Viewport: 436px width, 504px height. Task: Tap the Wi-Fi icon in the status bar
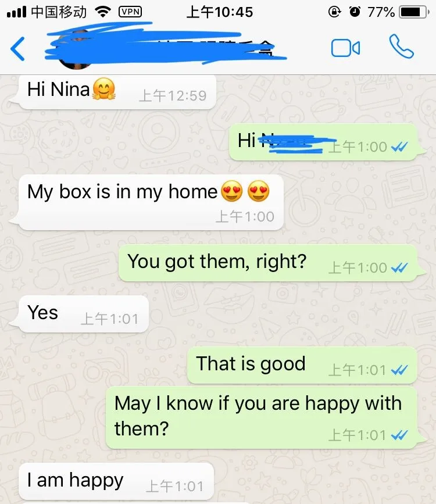click(103, 12)
